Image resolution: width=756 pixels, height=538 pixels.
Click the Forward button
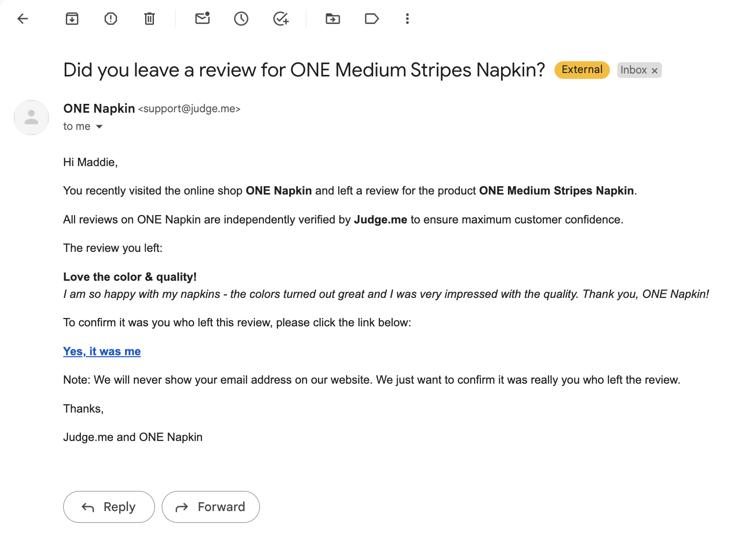click(210, 507)
